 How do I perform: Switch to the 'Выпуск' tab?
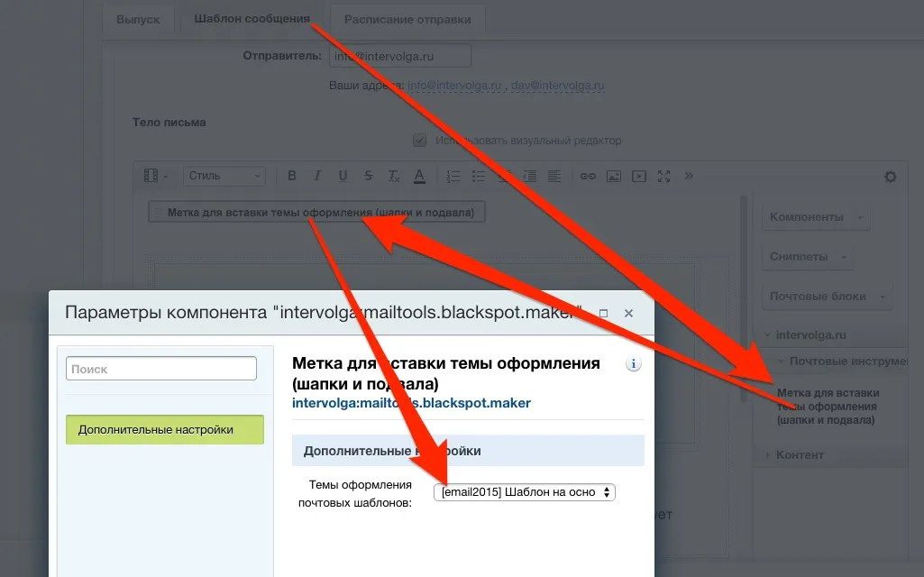pos(139,18)
